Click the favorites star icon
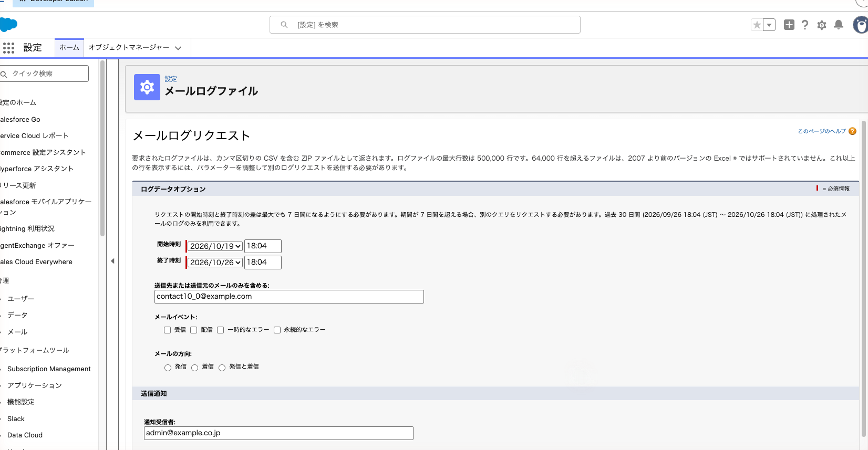This screenshot has height=450, width=868. [757, 25]
